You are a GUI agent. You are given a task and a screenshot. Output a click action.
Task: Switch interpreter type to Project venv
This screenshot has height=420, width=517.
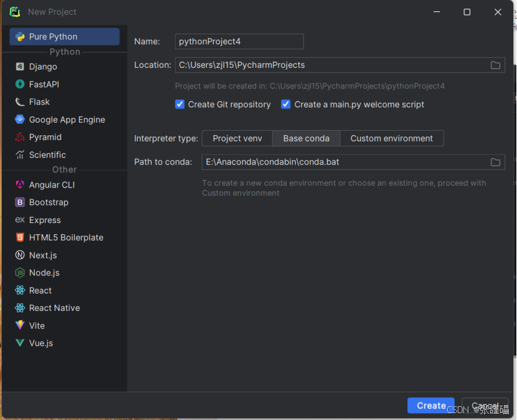tap(237, 138)
